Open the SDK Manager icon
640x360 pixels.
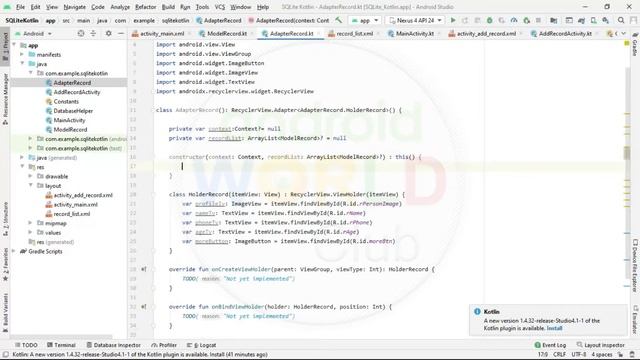coord(605,20)
